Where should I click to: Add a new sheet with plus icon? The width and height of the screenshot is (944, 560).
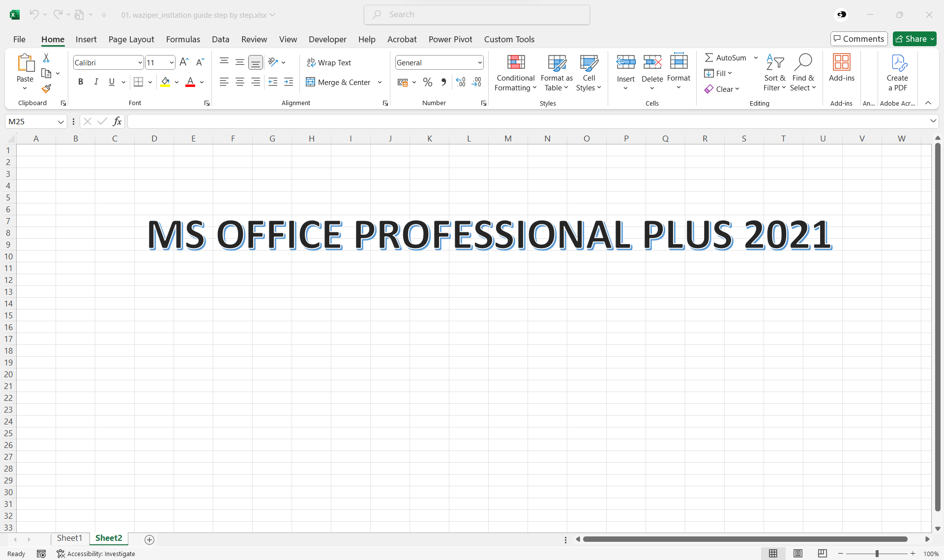[149, 539]
